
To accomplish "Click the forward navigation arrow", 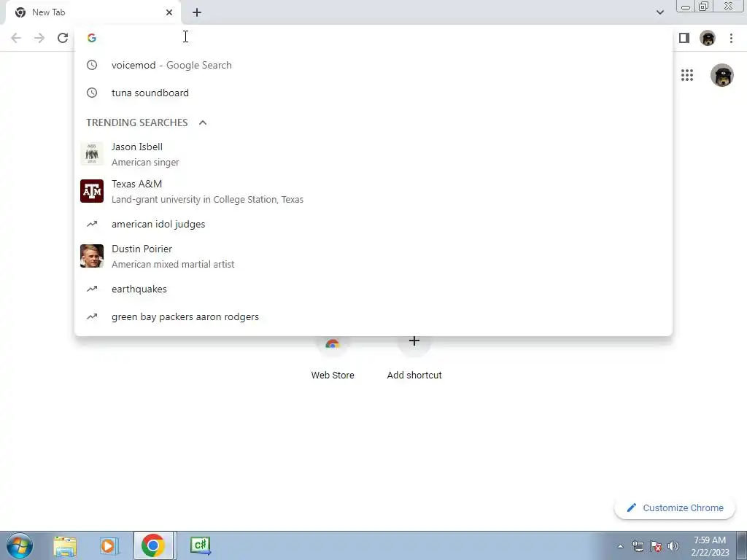I will click(39, 38).
